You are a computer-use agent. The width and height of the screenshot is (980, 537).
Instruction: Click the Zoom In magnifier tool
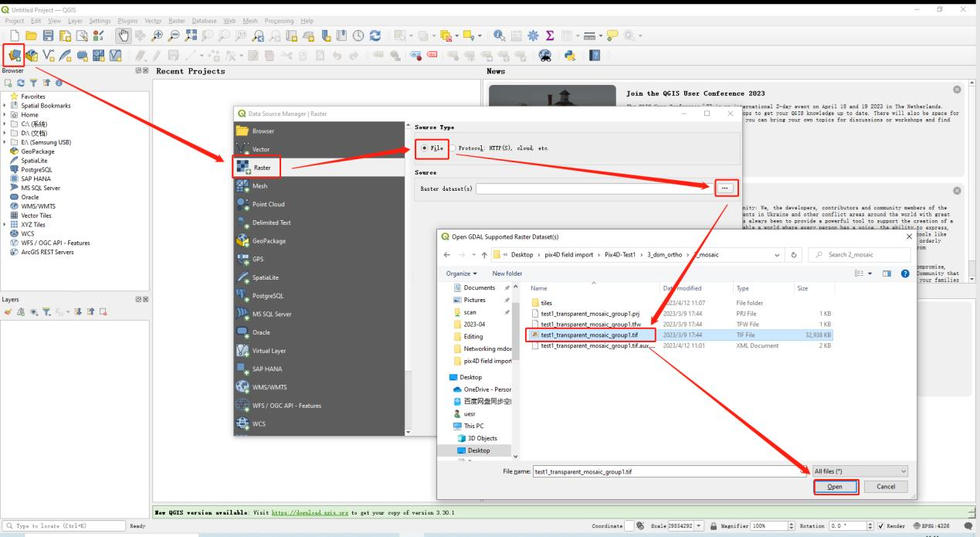point(157,36)
